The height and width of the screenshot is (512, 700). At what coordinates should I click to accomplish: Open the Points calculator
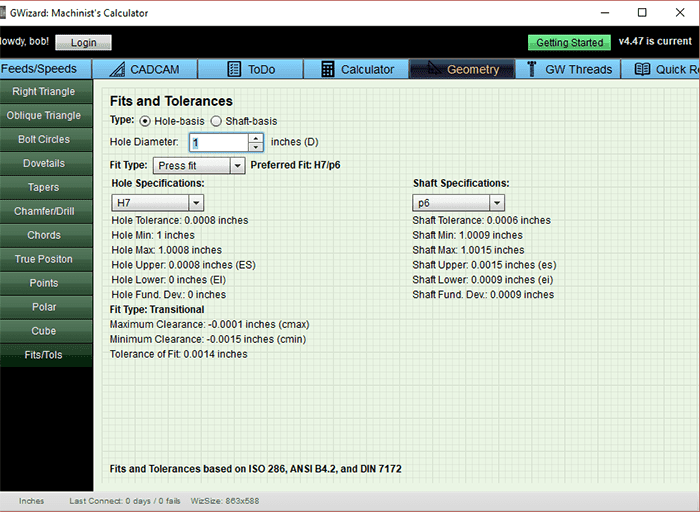tap(46, 283)
